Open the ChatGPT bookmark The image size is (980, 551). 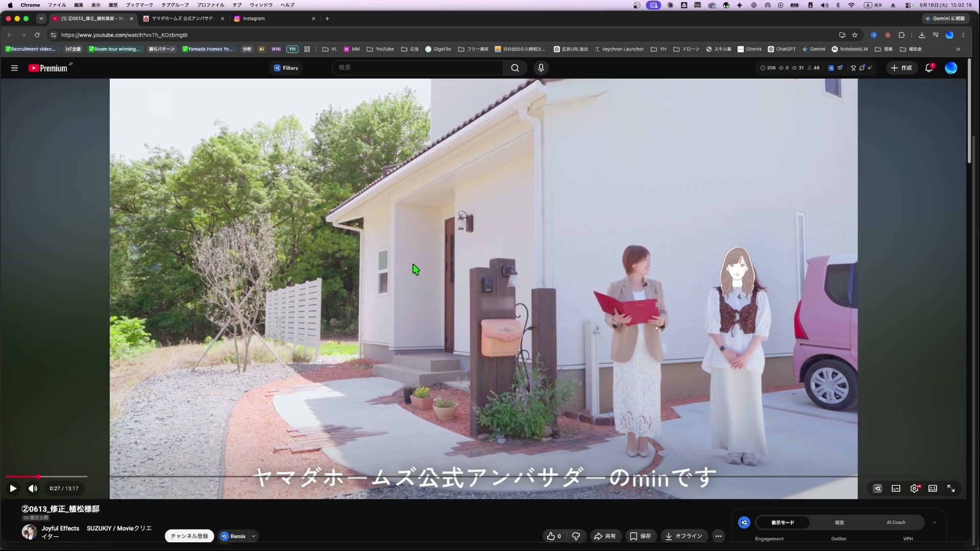tap(781, 49)
